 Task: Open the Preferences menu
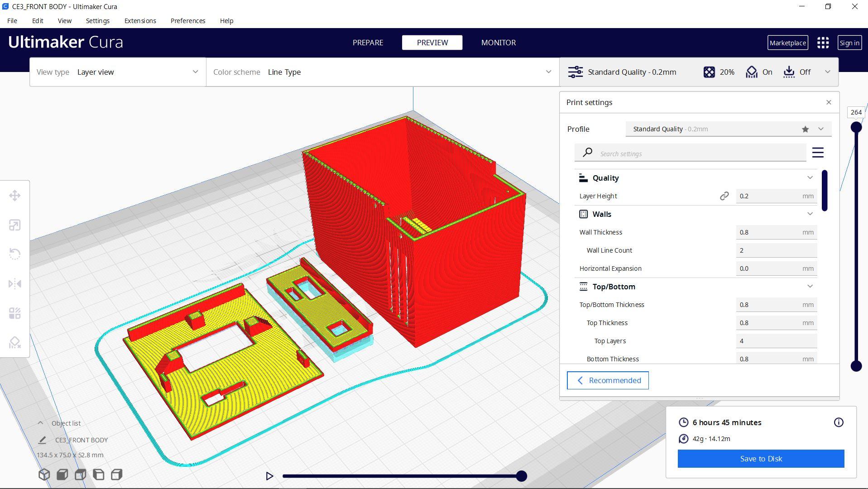(188, 21)
